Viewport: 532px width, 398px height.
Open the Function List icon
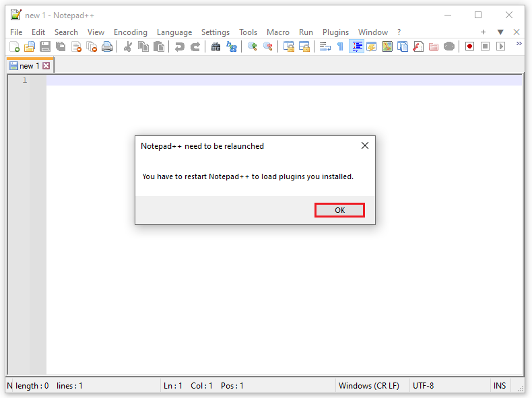coord(418,46)
